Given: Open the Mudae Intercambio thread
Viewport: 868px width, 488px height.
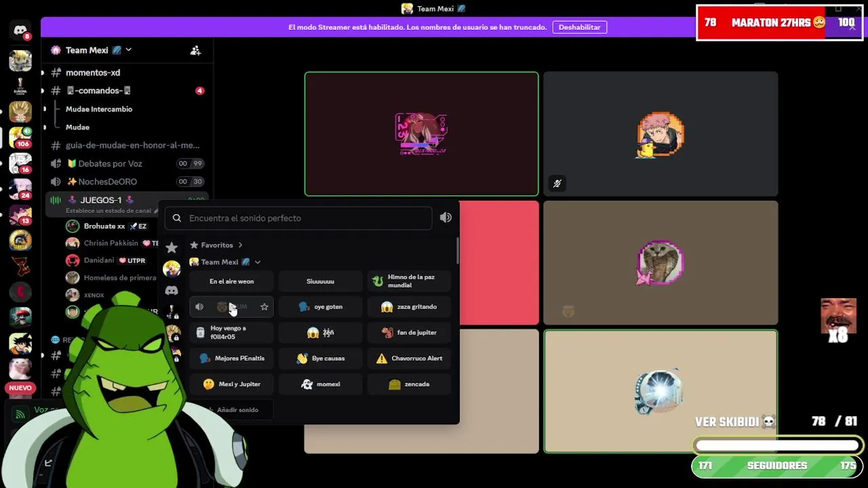Looking at the screenshot, I should 99,109.
